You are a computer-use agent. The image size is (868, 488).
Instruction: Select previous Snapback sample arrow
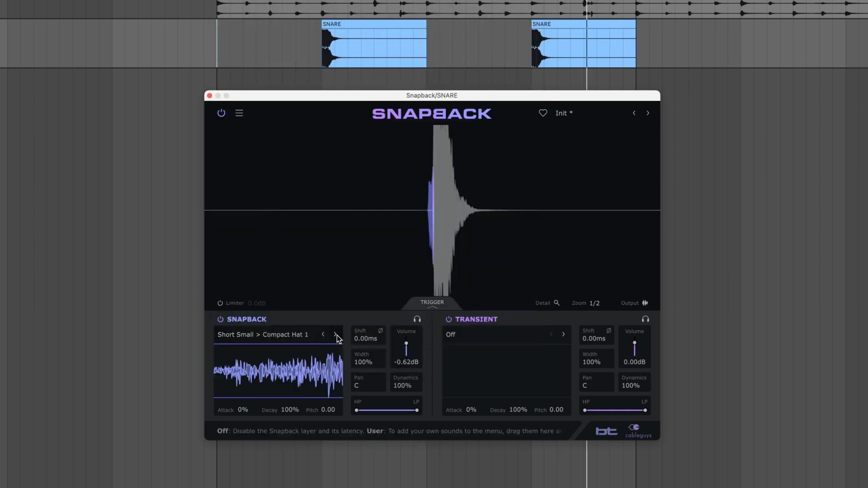[x=323, y=334]
